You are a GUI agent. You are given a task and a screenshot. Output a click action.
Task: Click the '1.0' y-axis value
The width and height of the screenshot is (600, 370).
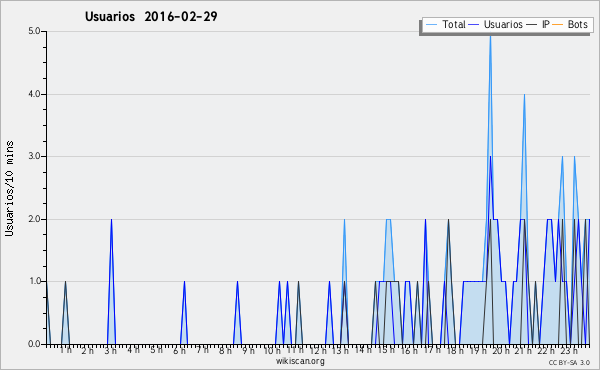pyautogui.click(x=34, y=281)
